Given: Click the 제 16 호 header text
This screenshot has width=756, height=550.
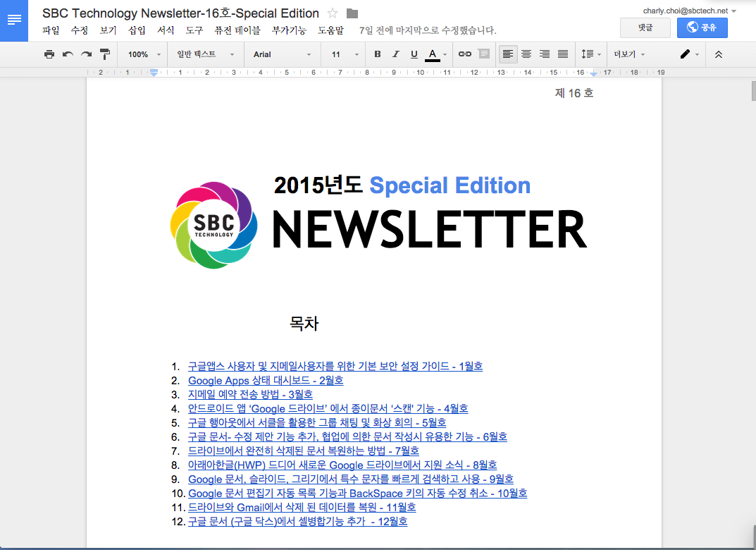Looking at the screenshot, I should [574, 92].
